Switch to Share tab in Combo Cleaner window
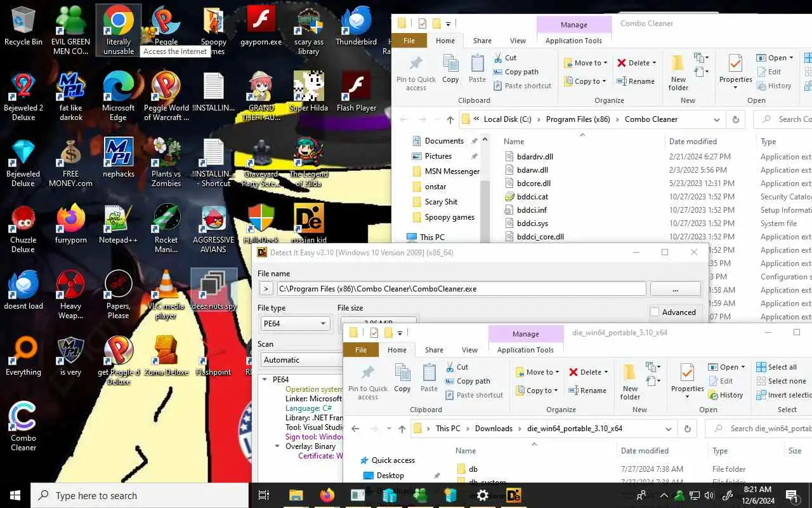 pos(482,41)
